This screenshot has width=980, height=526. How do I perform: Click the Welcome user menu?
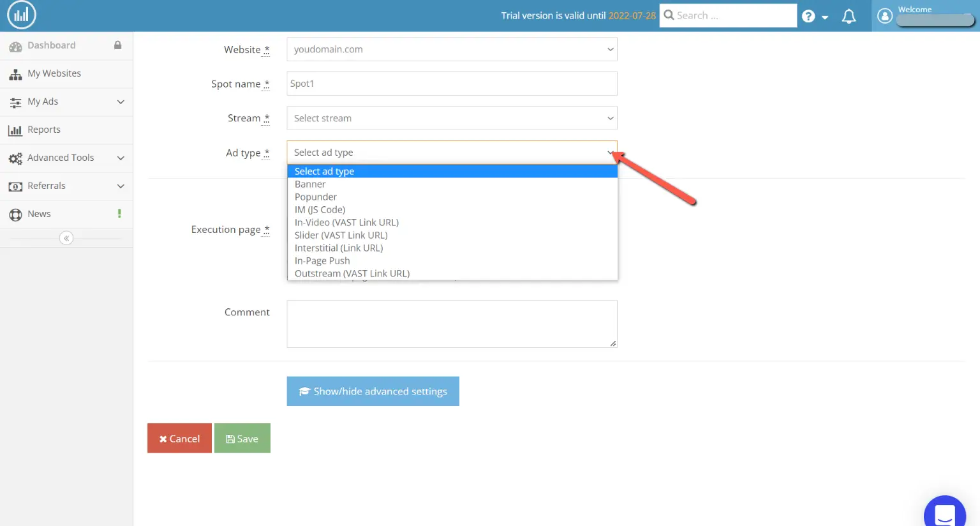tap(926, 16)
